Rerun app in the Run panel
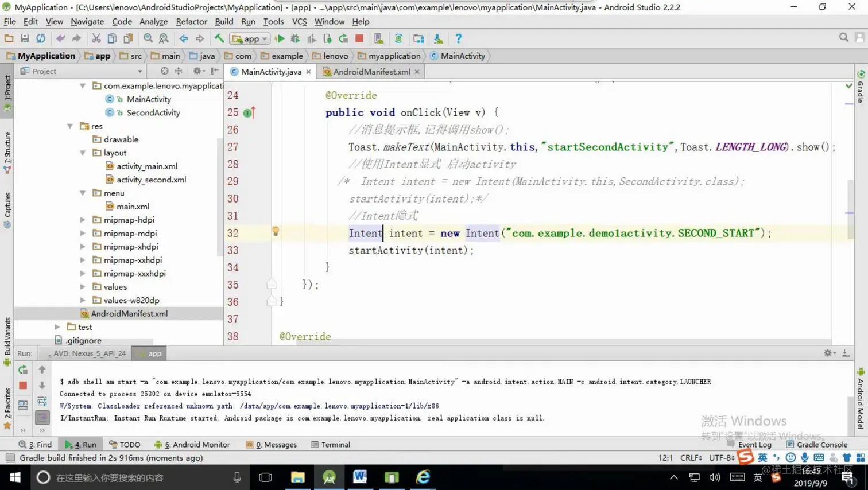Screen dimensions: 868x490 coord(23,370)
